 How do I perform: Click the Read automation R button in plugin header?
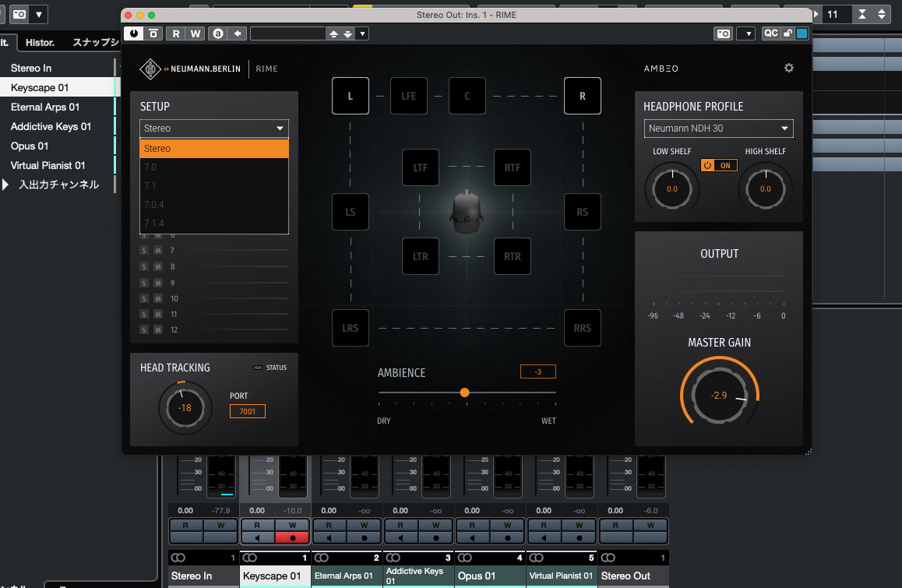176,33
